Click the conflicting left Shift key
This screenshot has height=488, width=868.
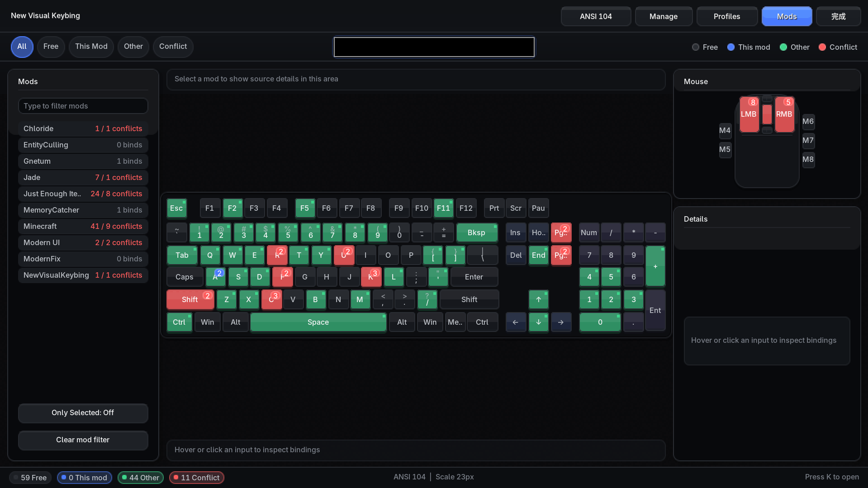click(190, 299)
